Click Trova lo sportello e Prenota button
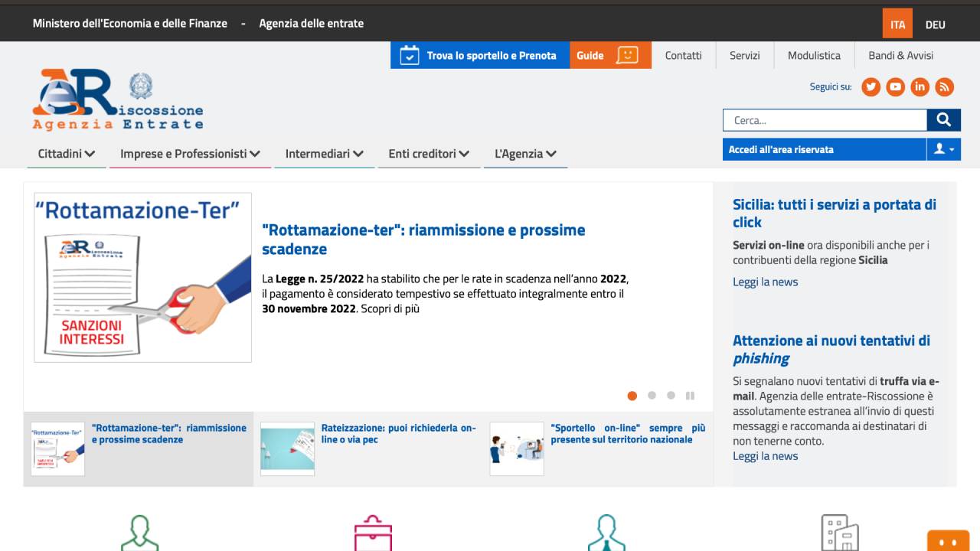980x551 pixels. coord(480,55)
